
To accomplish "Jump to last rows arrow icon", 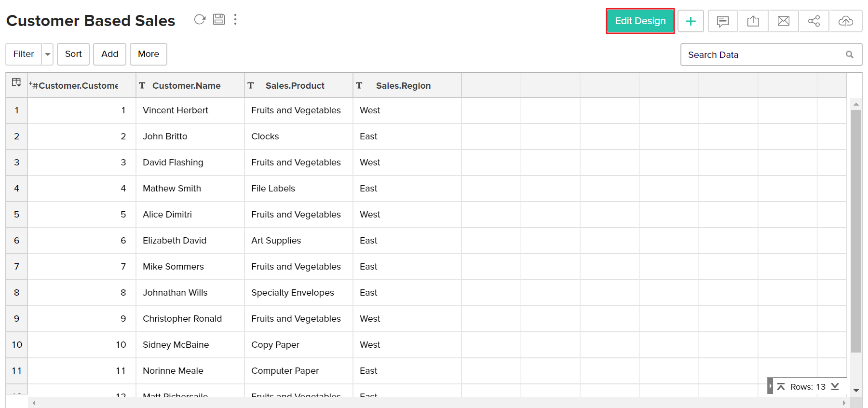I will pyautogui.click(x=835, y=387).
